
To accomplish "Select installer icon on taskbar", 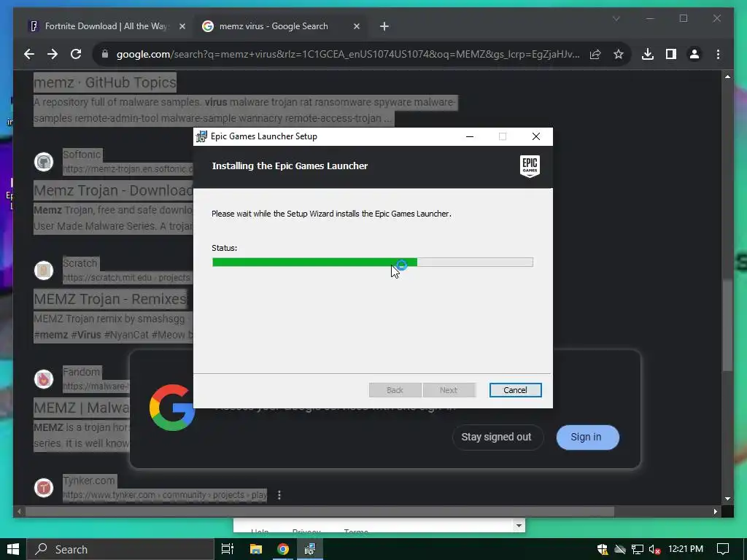I will tap(310, 549).
